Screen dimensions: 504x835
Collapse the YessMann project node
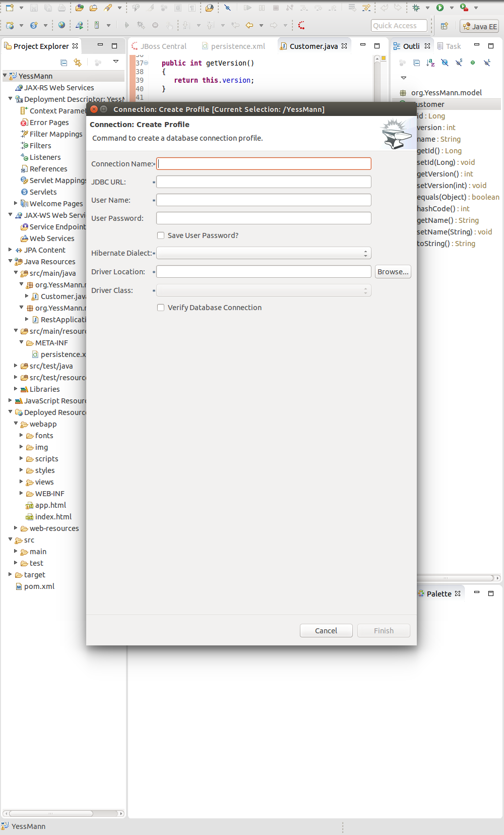point(5,76)
